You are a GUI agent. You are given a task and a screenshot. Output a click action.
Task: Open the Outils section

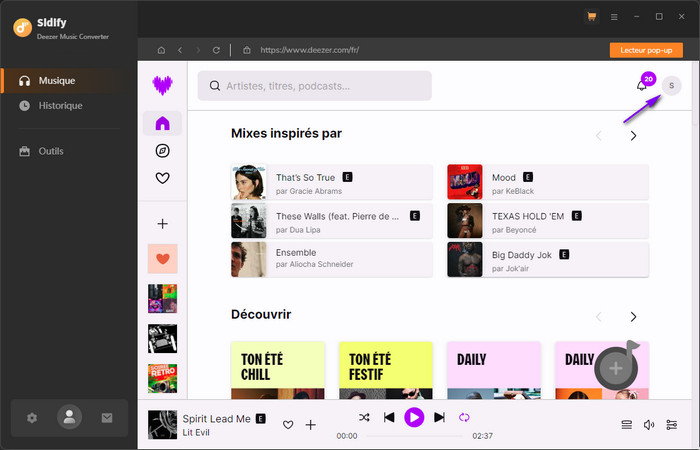pyautogui.click(x=51, y=151)
